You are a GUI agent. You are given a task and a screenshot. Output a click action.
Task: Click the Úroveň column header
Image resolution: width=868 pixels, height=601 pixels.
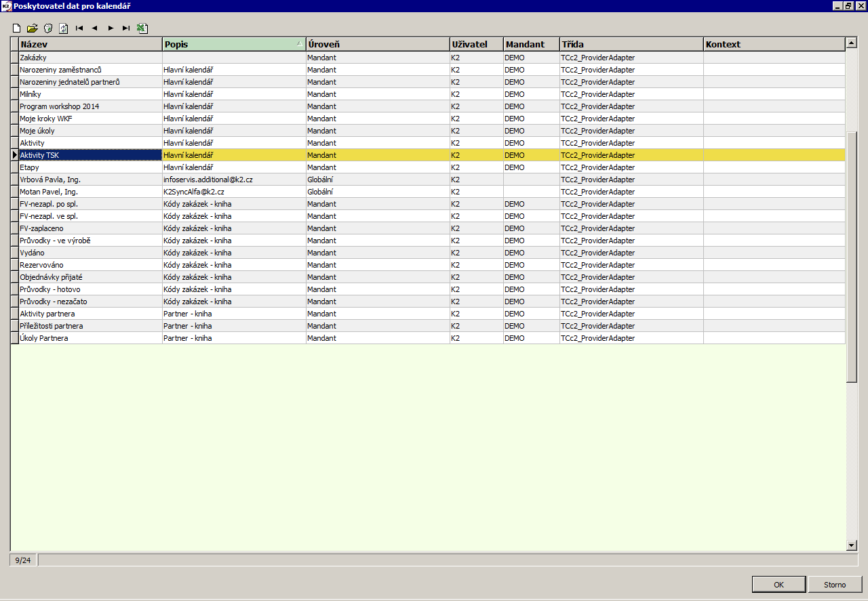click(x=378, y=44)
